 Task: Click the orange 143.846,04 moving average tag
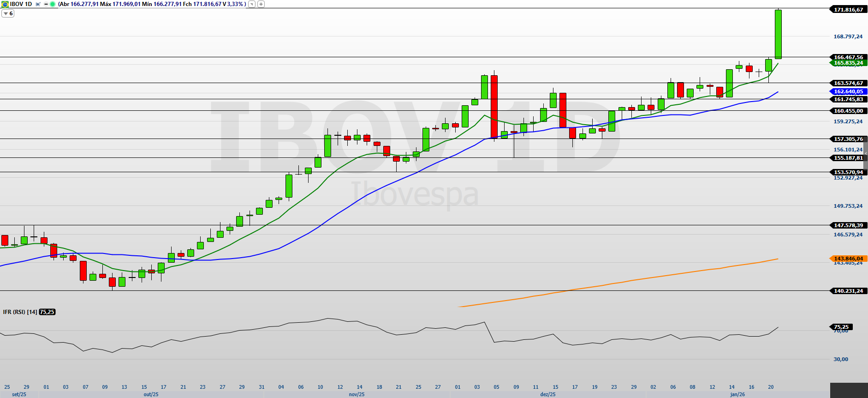pos(848,259)
